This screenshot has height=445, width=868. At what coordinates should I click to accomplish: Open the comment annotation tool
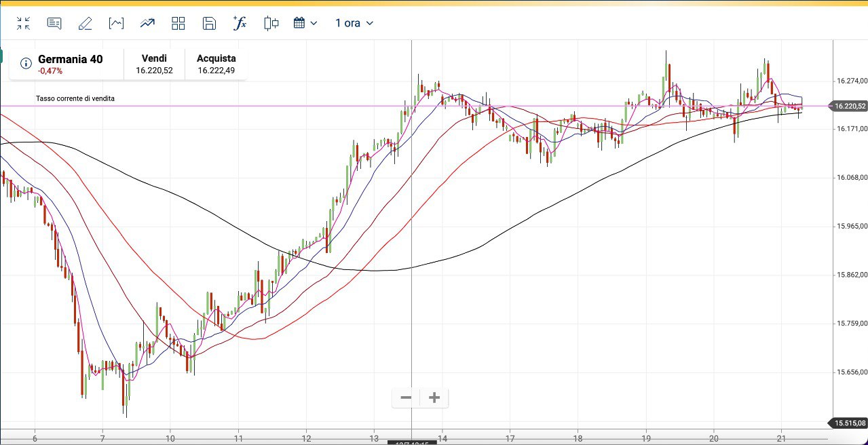click(54, 23)
